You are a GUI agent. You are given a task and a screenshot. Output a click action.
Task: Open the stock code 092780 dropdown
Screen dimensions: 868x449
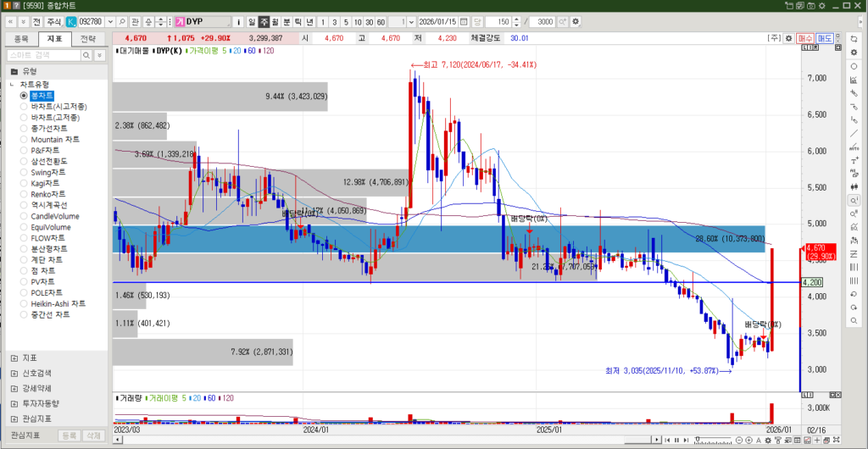tap(109, 21)
